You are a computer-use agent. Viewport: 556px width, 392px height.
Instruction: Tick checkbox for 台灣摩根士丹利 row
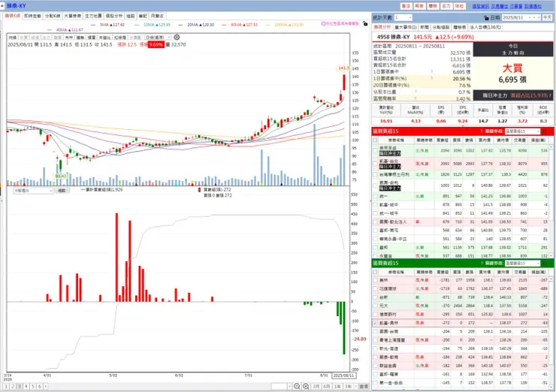pyautogui.click(x=375, y=174)
